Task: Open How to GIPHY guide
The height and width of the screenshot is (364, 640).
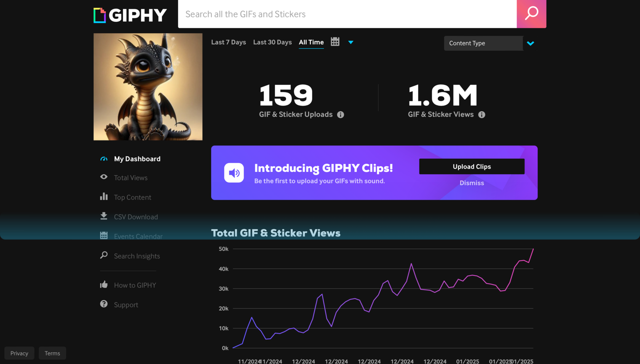Action: tap(135, 285)
